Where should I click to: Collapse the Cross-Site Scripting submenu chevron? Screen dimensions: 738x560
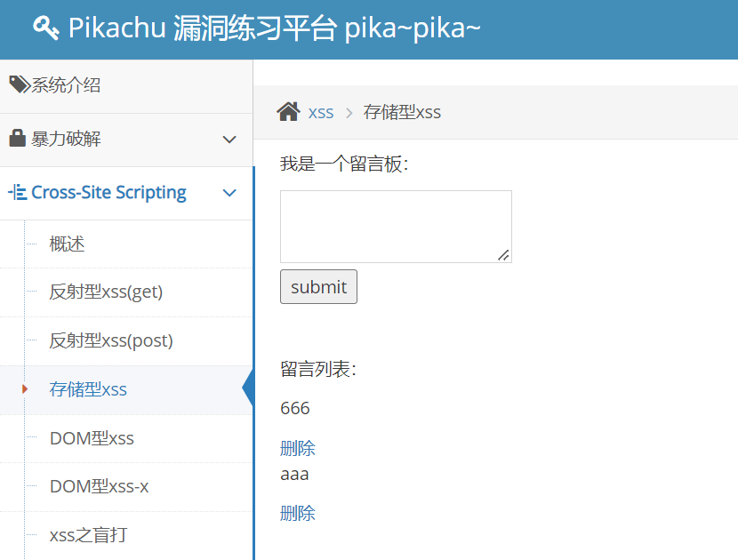229,192
